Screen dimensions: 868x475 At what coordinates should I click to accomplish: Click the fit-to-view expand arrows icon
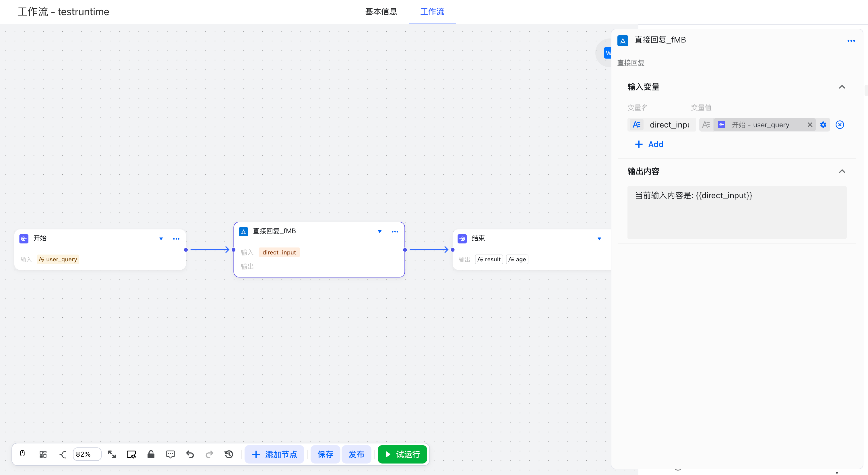(112, 454)
